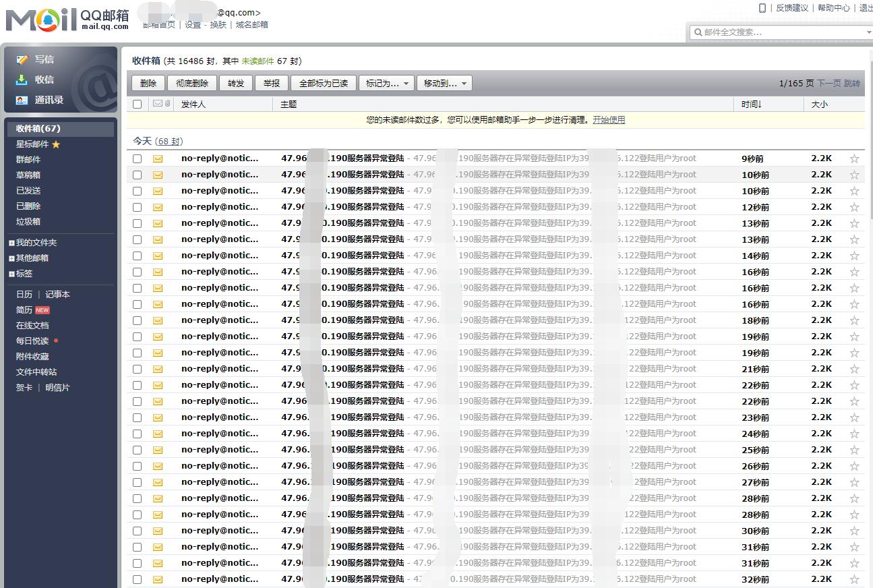This screenshot has height=588, width=873.
Task: Toggle the select-all checkbox in header row
Action: coord(138,104)
